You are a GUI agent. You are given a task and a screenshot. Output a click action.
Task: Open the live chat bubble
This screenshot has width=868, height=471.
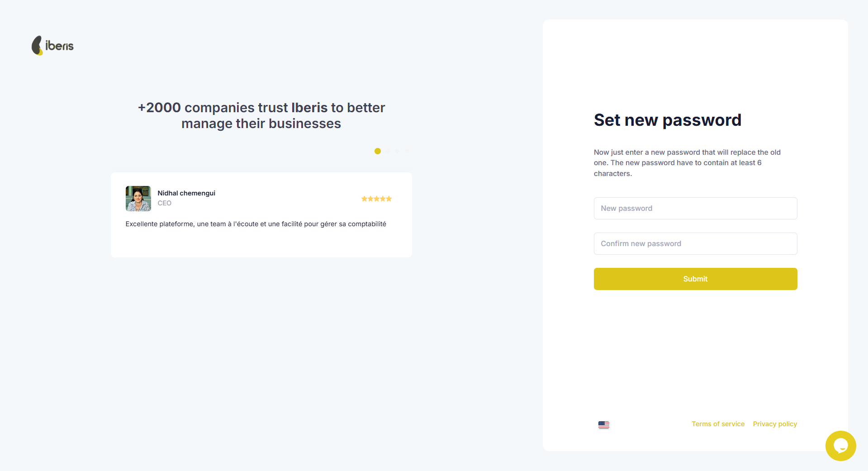[x=840, y=446]
